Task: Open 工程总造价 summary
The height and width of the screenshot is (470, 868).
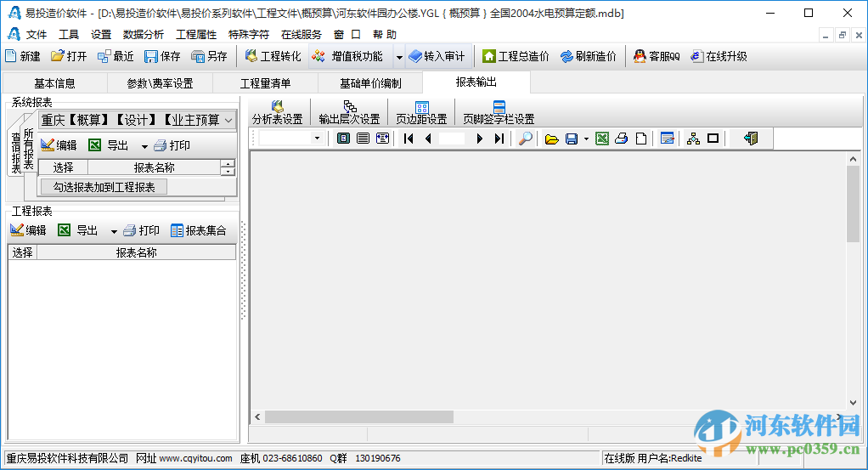Action: click(x=516, y=56)
